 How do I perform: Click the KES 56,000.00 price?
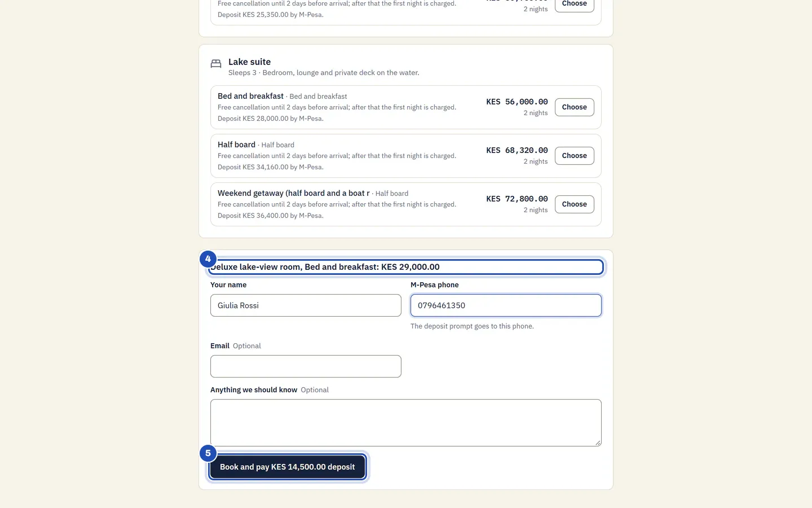coord(517,102)
